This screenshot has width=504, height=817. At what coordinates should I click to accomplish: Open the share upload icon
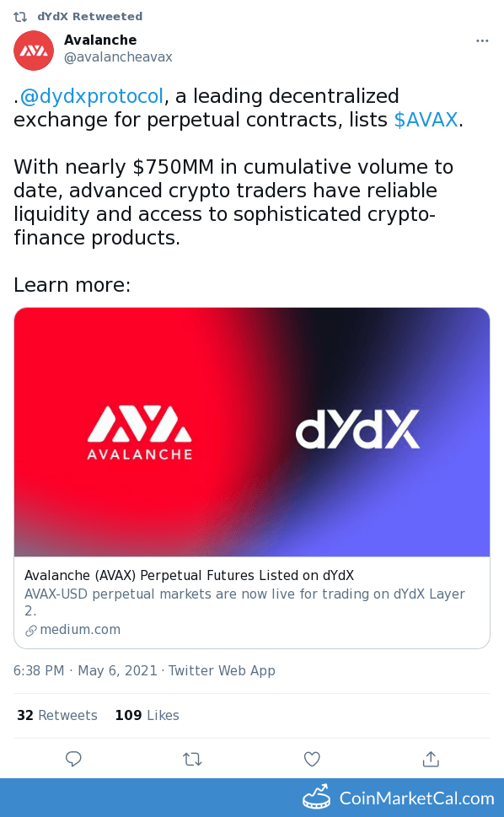coord(431,759)
